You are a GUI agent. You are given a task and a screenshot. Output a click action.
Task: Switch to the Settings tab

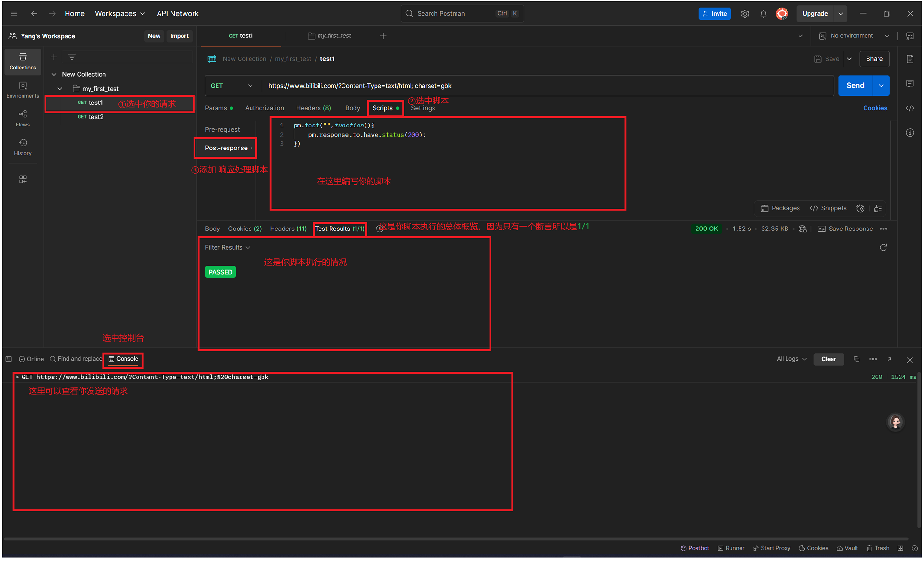(x=423, y=108)
